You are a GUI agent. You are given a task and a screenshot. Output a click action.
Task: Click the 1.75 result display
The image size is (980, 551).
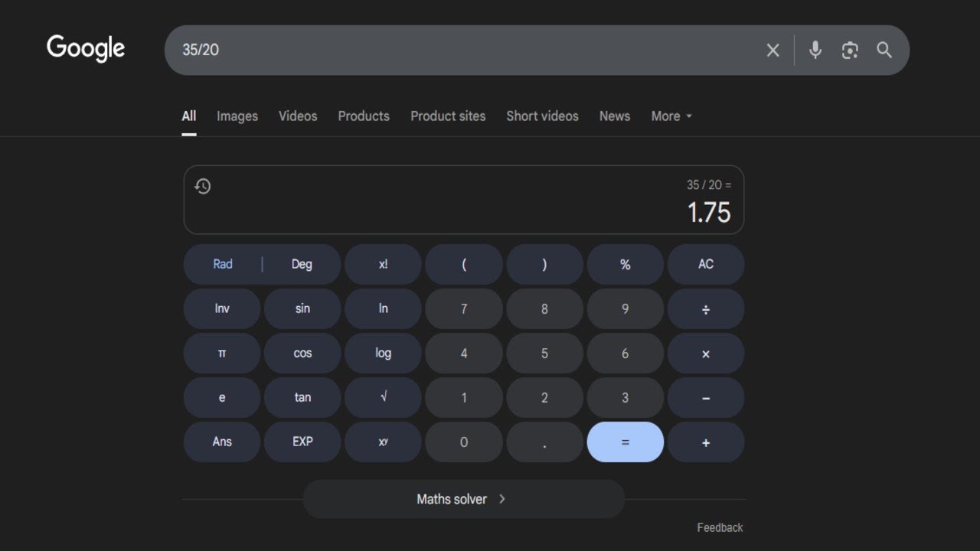click(x=709, y=213)
